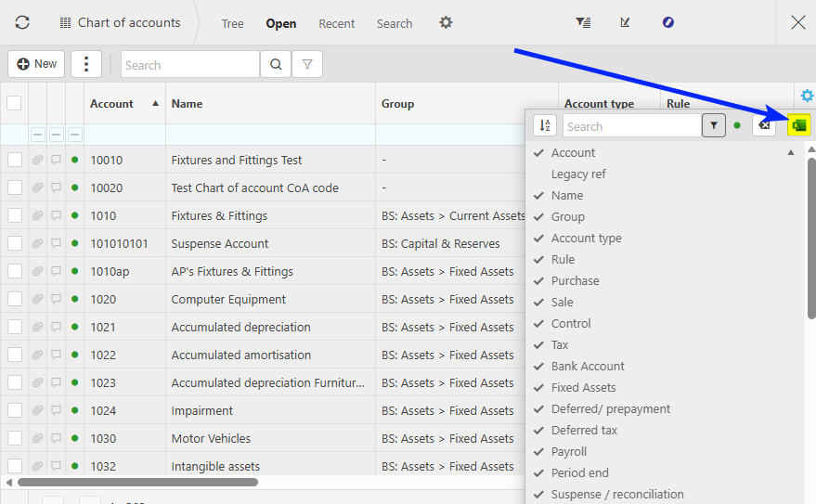Click the magnifier search button in toolbar
This screenshot has height=504, width=816.
click(275, 65)
